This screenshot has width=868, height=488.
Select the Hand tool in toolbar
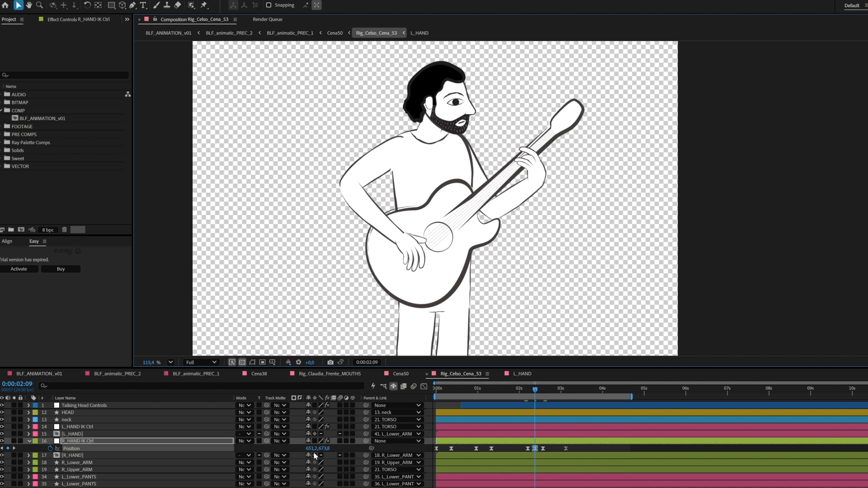(x=29, y=5)
